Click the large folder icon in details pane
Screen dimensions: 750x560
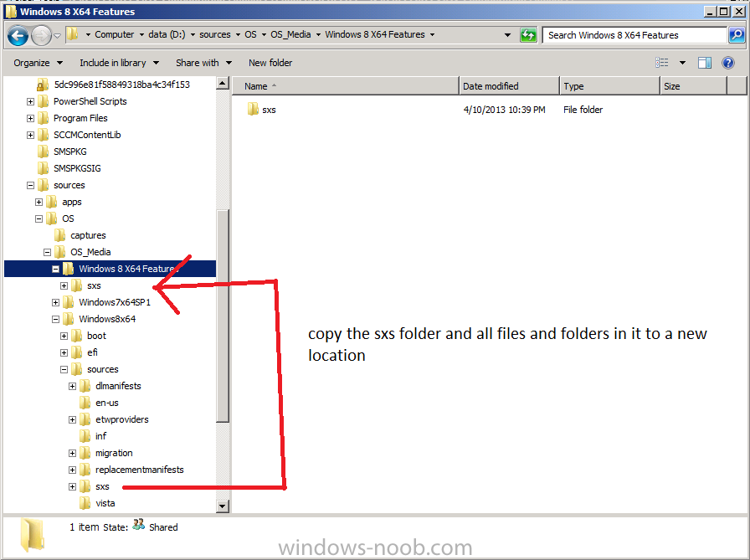pyautogui.click(x=33, y=535)
